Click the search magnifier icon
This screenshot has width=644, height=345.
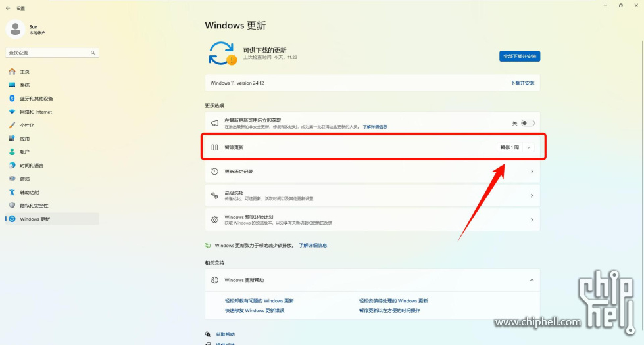(93, 53)
